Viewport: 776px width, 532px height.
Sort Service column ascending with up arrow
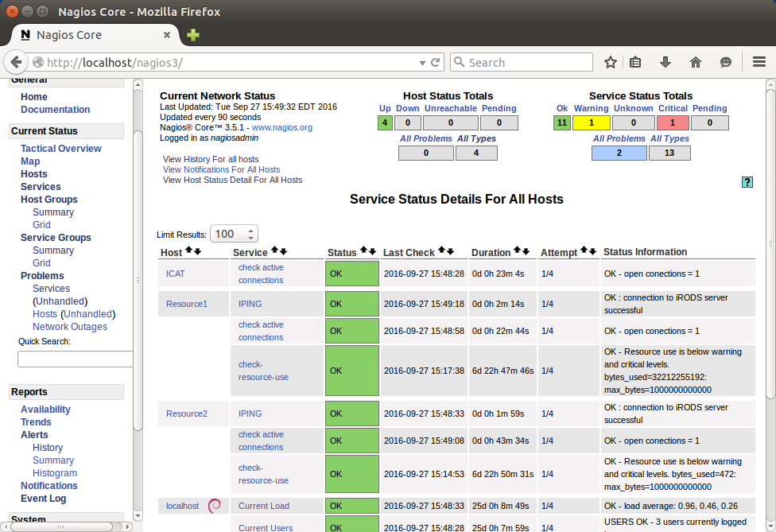(274, 250)
